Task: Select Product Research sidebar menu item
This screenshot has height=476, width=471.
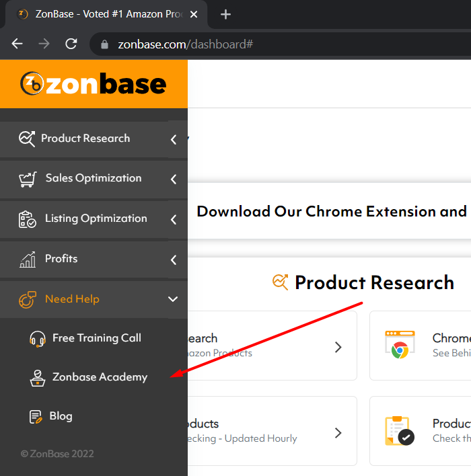Action: click(x=94, y=139)
